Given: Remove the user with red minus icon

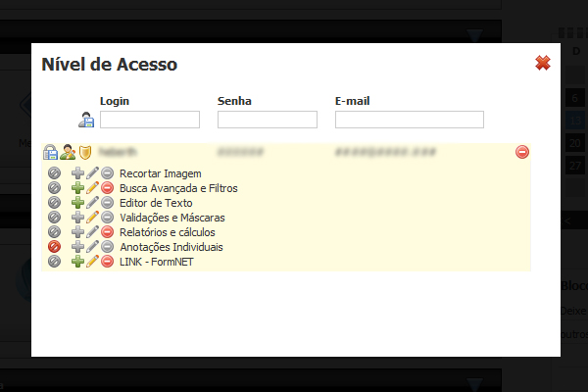Looking at the screenshot, I should [522, 152].
